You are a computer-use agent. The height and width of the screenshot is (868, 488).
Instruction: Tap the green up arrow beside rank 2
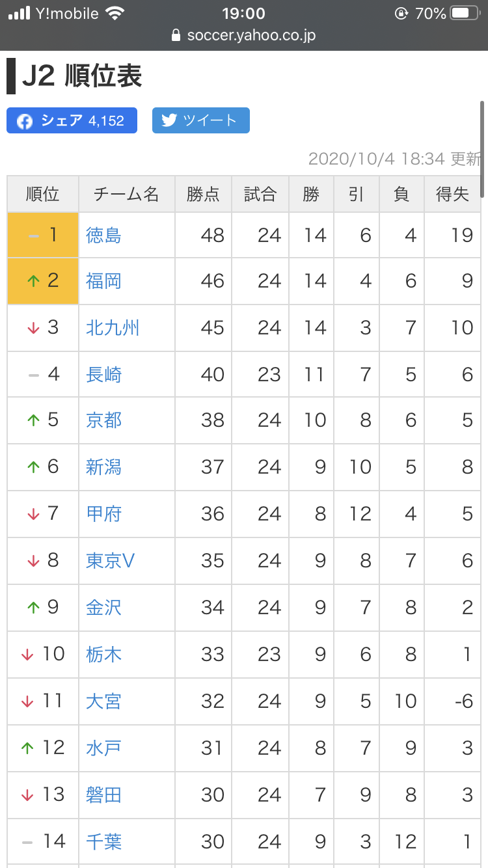click(x=33, y=281)
